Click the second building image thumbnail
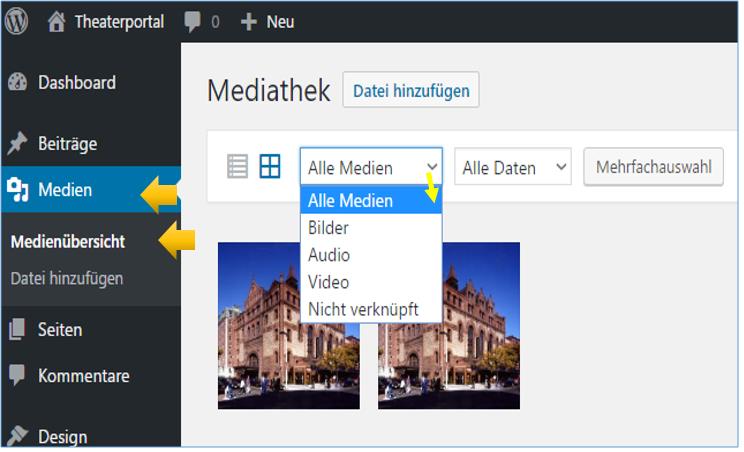Viewport: 744px width, 452px height. tap(449, 325)
